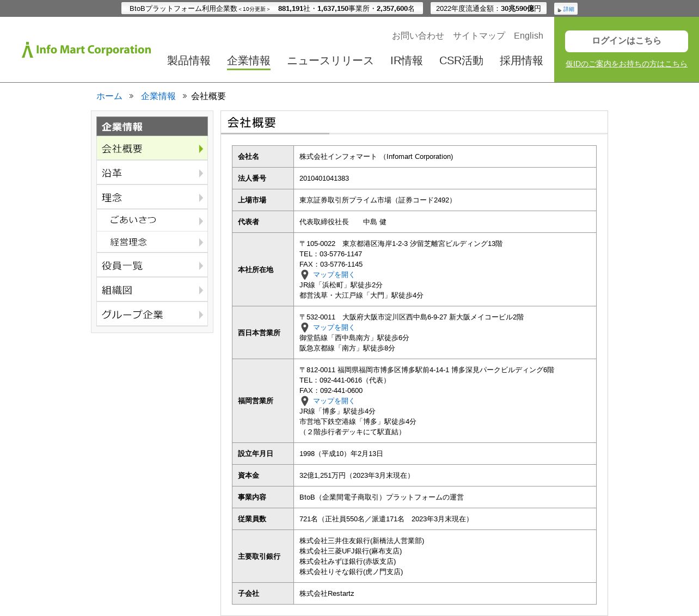This screenshot has height=616, width=699.
Task: Open マップを開く for 本社所在地
Action: click(334, 275)
